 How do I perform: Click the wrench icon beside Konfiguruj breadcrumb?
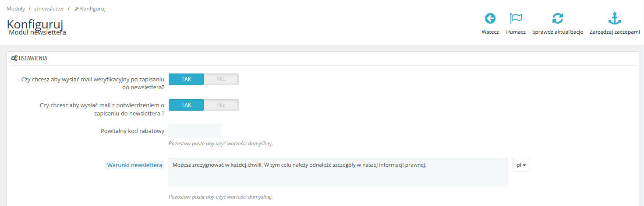pos(77,9)
